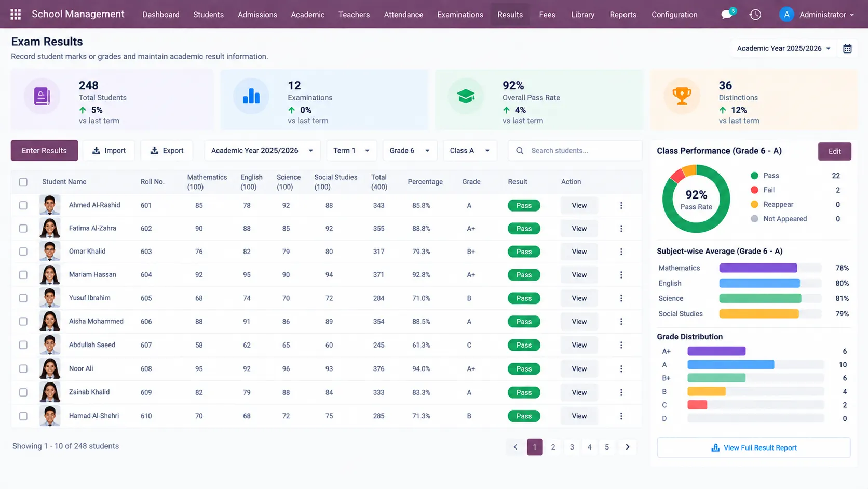The height and width of the screenshot is (489, 868).
Task: Click the green Pass legend swatch
Action: click(x=754, y=176)
